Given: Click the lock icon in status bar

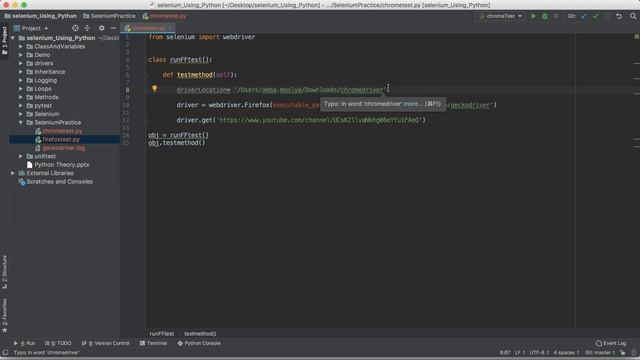Looking at the screenshot, I should (x=622, y=353).
